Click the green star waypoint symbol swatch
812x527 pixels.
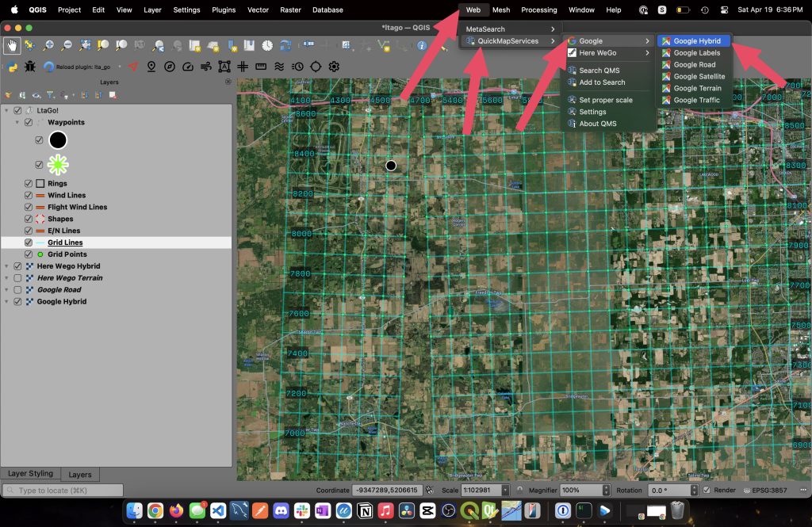[58, 165]
